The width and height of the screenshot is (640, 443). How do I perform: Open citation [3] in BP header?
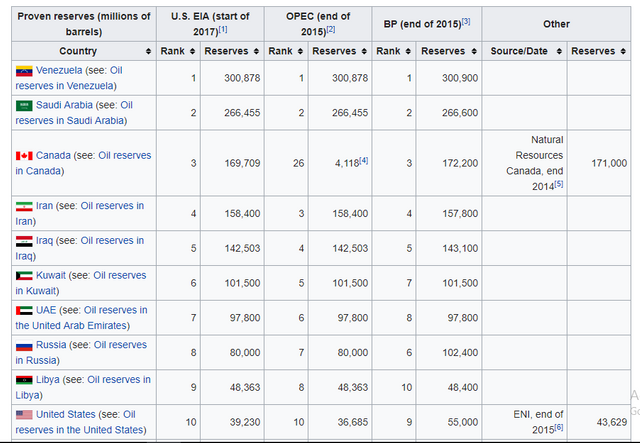466,21
